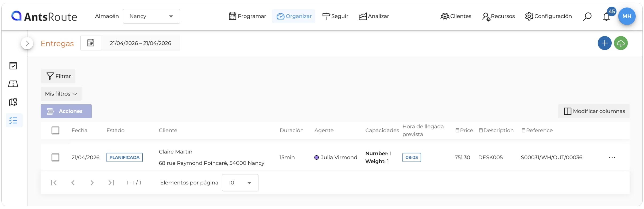Sort by Cliente column header
This screenshot has width=644, height=209.
tap(168, 131)
